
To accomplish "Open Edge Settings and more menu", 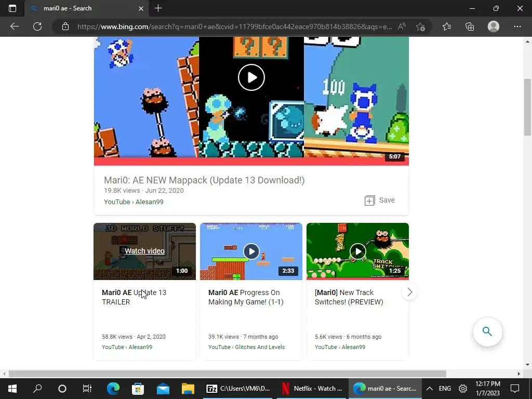I will point(517,26).
